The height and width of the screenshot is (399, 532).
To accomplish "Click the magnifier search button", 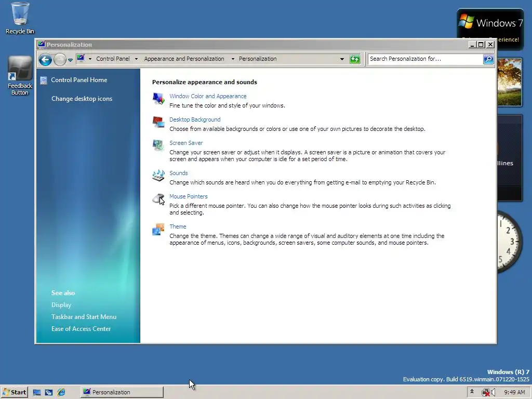I will pyautogui.click(x=488, y=59).
